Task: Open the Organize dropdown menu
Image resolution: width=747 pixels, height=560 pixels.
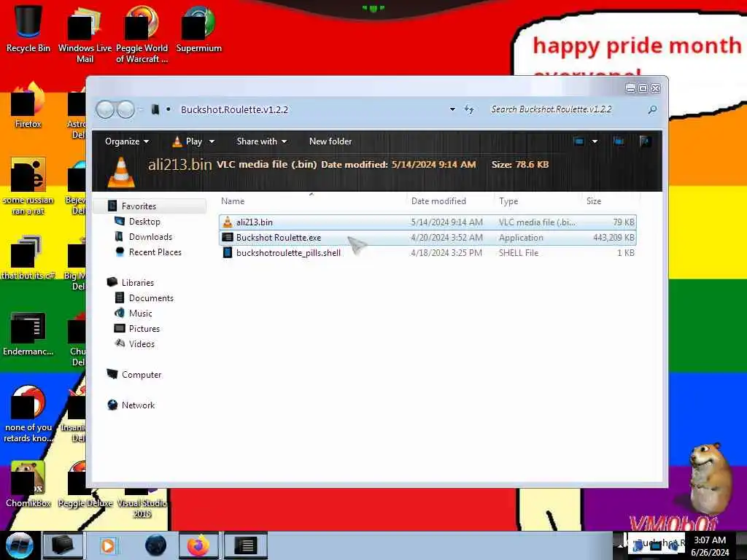Action: click(x=127, y=141)
